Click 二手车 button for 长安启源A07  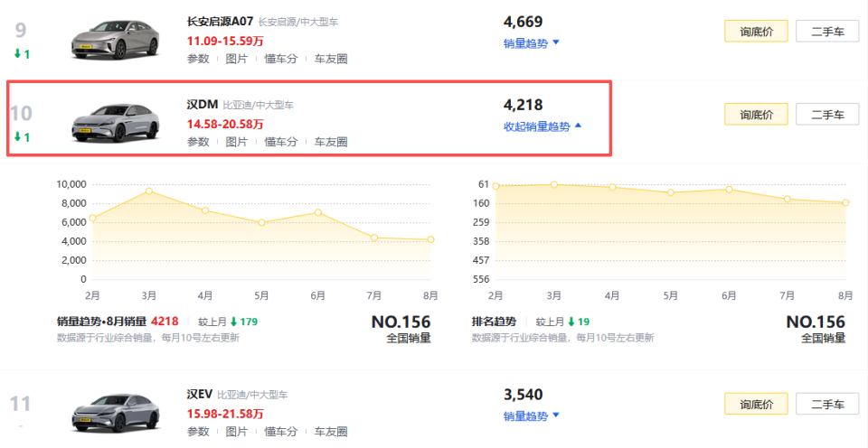coord(827,32)
